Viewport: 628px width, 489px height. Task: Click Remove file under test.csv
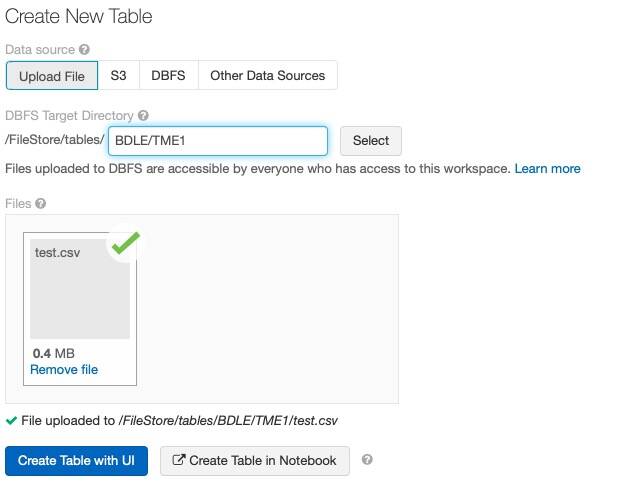(64, 370)
